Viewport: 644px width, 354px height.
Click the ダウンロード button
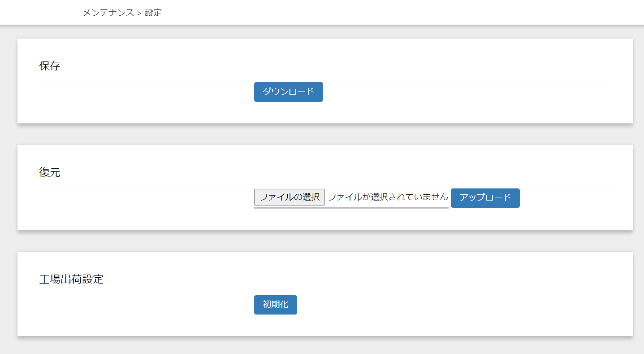tap(288, 92)
